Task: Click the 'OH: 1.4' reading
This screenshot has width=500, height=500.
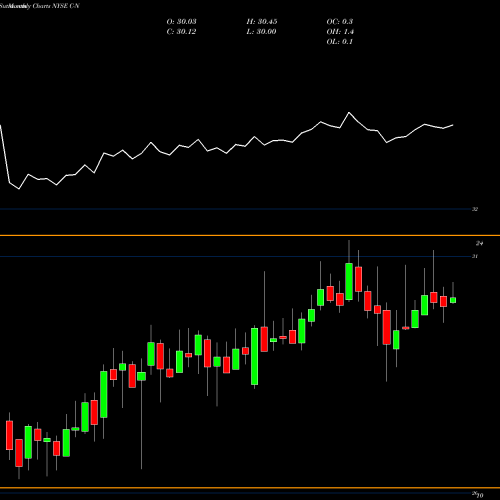Action: pyautogui.click(x=340, y=32)
